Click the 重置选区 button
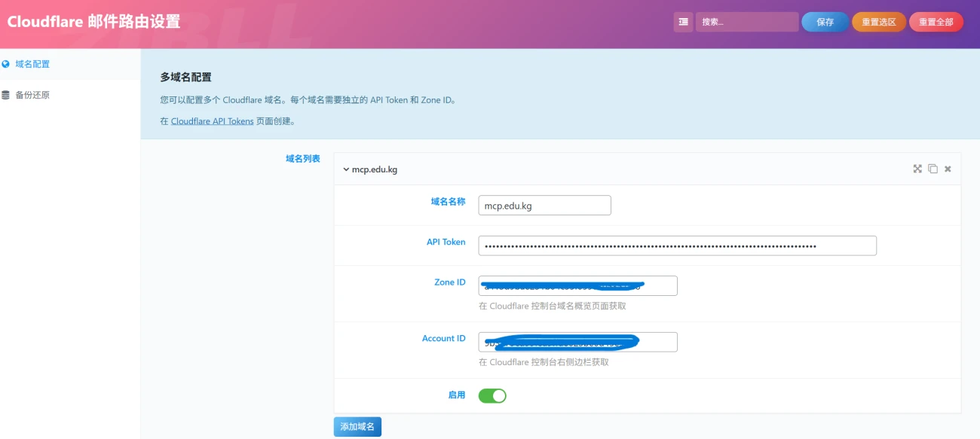This screenshot has width=980, height=439. coord(879,22)
